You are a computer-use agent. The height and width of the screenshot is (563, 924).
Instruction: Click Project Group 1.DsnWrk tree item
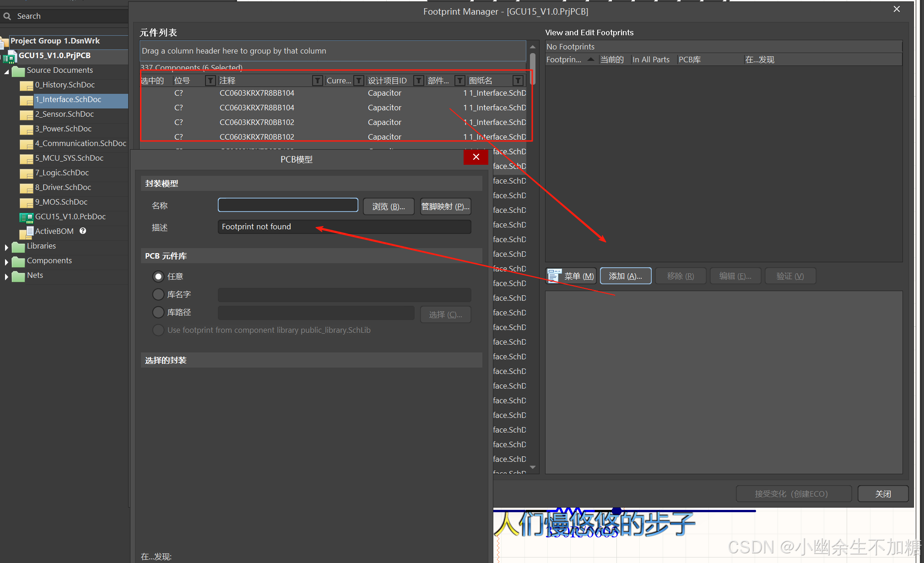point(55,41)
